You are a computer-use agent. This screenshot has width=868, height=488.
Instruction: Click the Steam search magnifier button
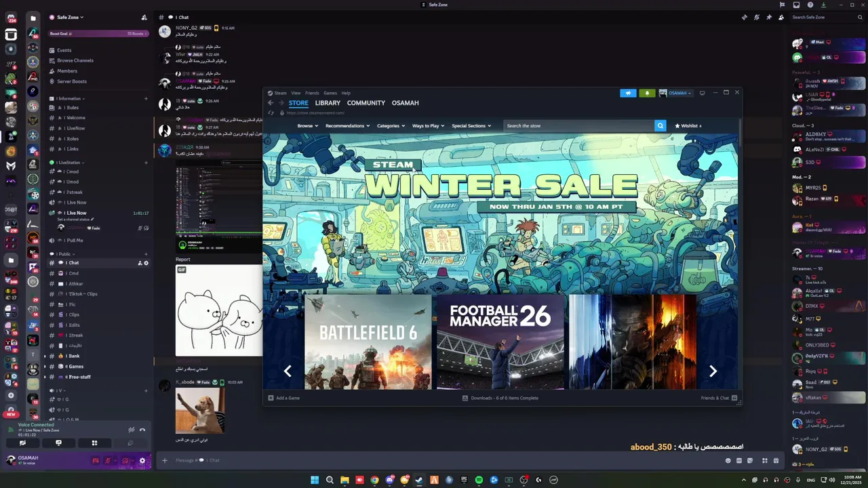point(660,125)
